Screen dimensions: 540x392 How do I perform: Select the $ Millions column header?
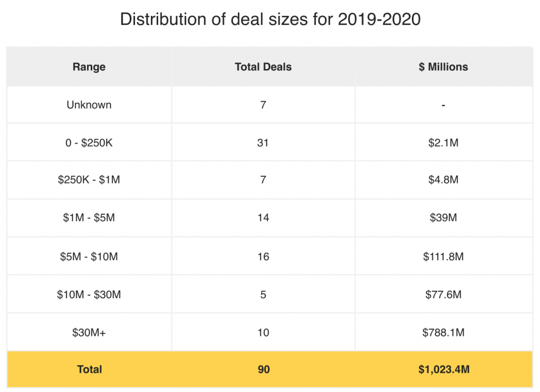443,67
